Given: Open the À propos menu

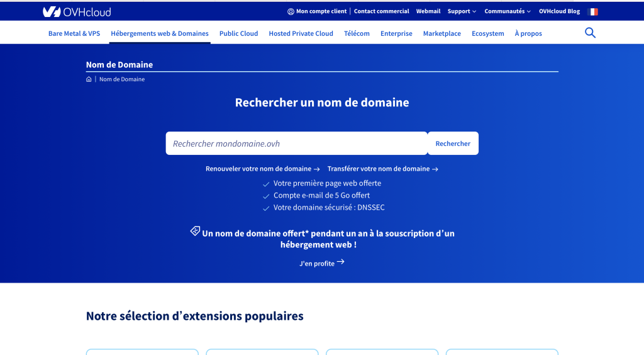Looking at the screenshot, I should click(x=528, y=34).
